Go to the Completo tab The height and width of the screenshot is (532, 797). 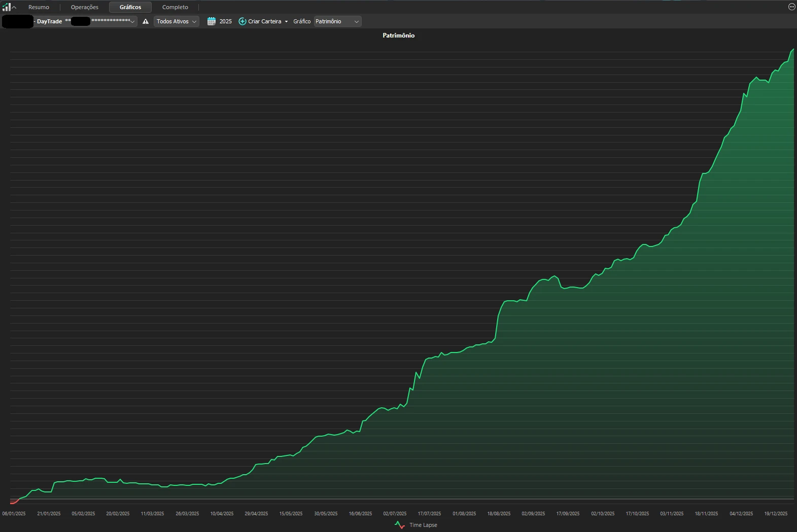click(x=175, y=7)
